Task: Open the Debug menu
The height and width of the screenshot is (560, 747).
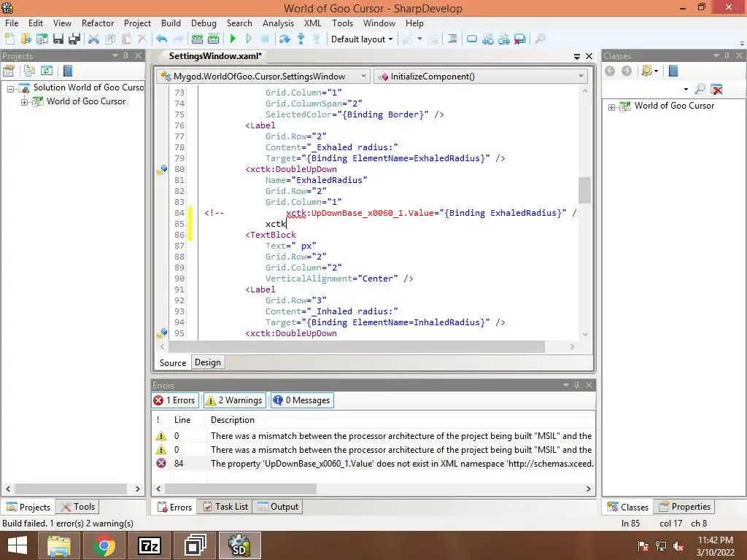Action: click(x=204, y=23)
